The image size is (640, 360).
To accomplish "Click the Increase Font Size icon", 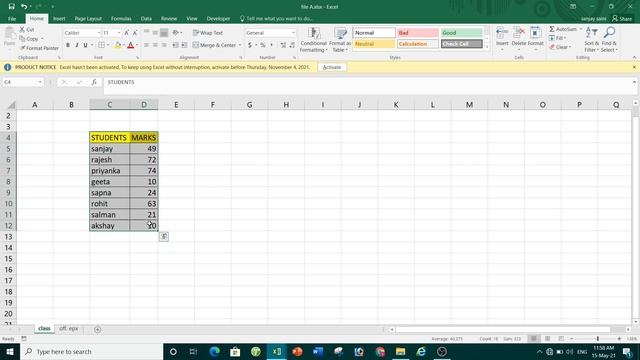I will 127,33.
